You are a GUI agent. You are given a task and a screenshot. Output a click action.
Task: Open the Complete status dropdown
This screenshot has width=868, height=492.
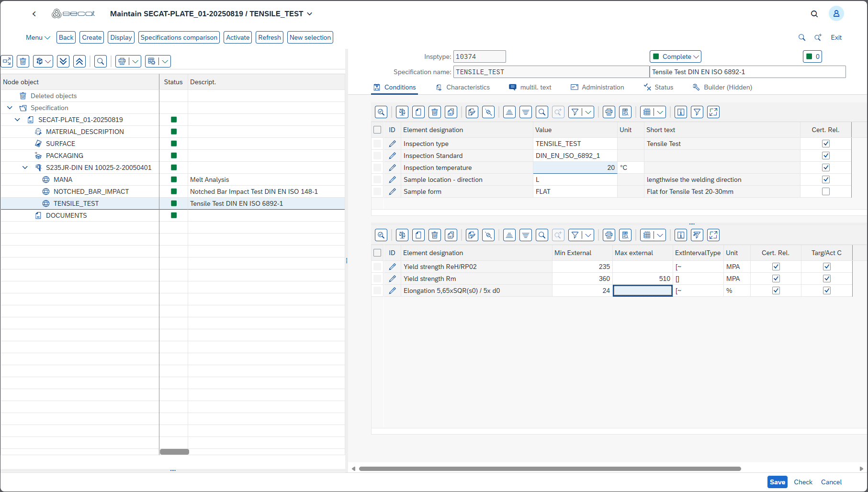[676, 56]
